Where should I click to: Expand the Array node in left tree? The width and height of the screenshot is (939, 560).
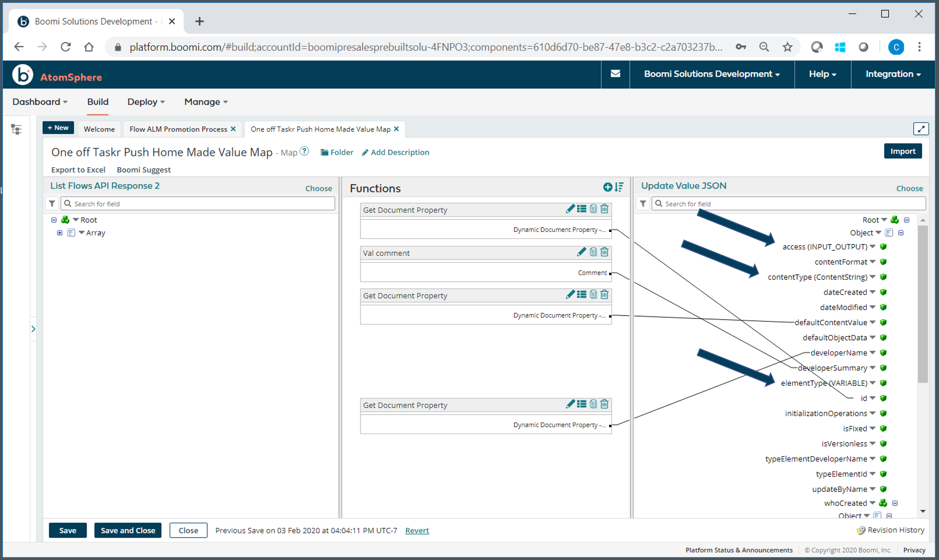(60, 232)
